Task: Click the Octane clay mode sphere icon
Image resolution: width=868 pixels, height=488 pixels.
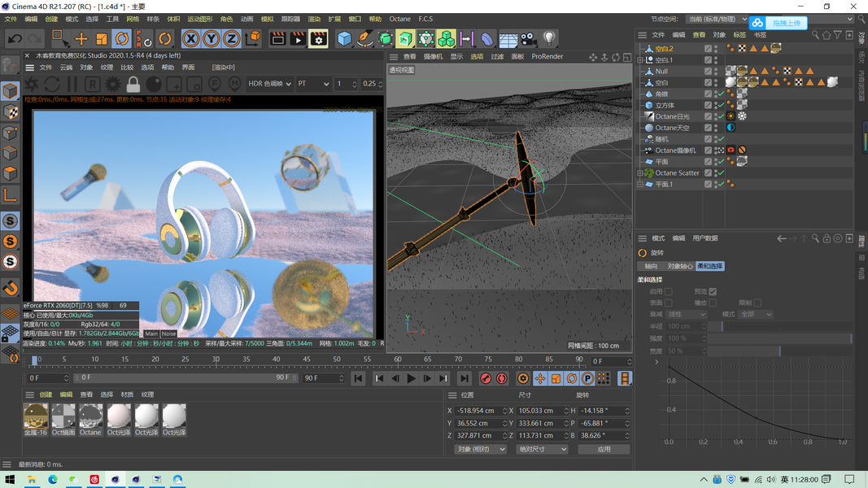Action: (x=153, y=84)
